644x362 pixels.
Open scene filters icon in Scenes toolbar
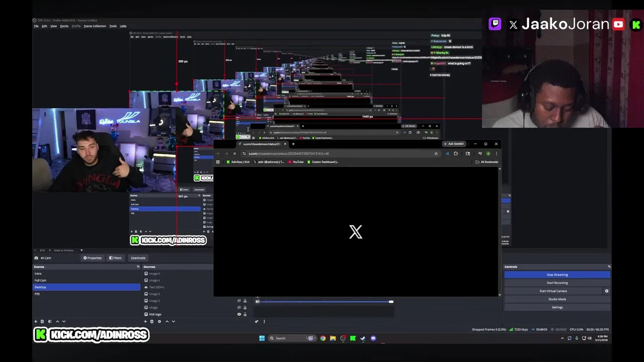(50, 321)
